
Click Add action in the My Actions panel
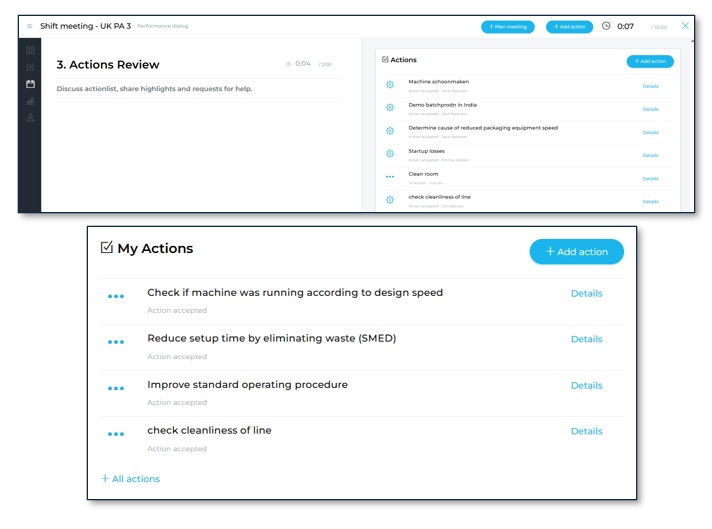pyautogui.click(x=576, y=252)
